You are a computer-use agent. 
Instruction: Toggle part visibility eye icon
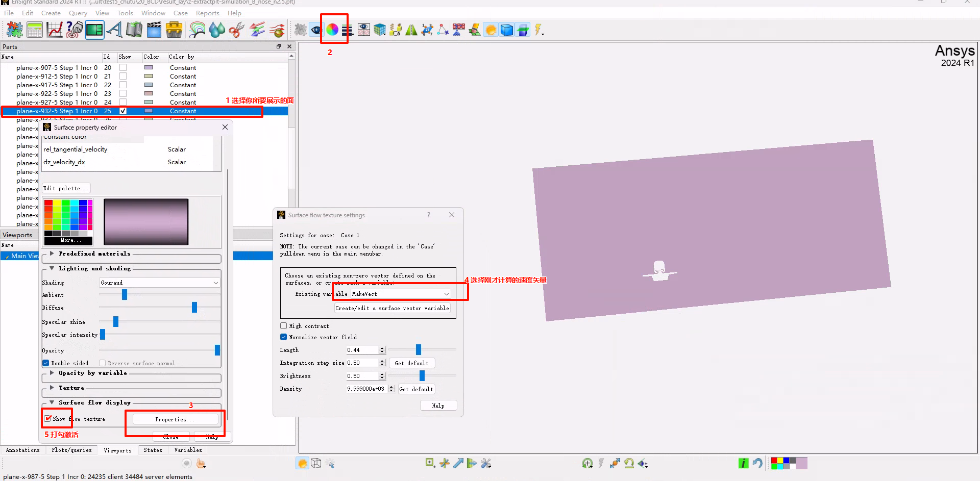point(316,30)
